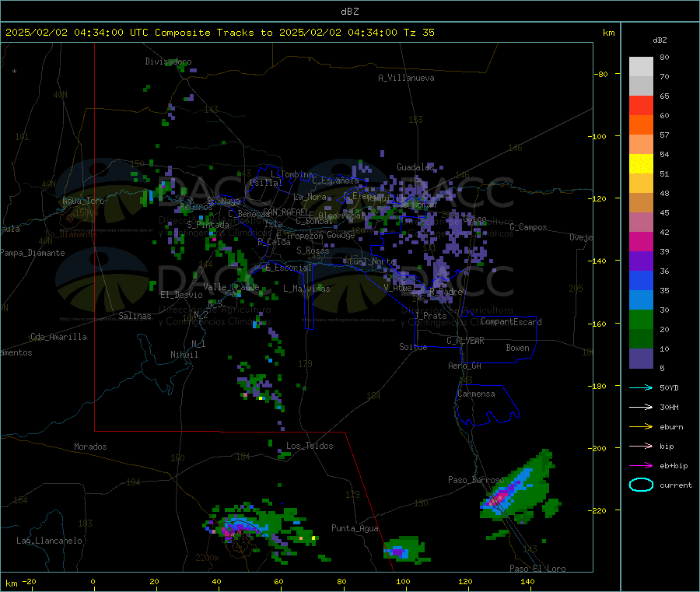The width and height of the screenshot is (700, 592).
Task: Click the 'Divisadero' map label
Action: [168, 61]
